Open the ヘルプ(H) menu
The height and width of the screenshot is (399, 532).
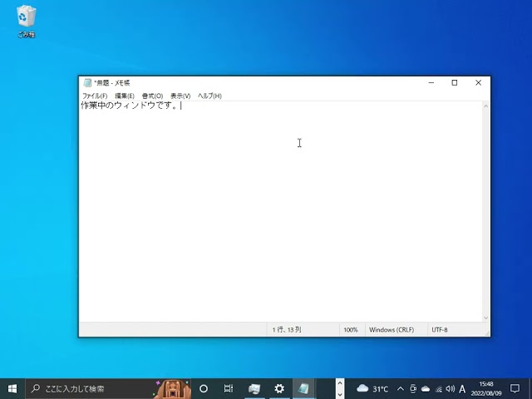click(x=209, y=96)
